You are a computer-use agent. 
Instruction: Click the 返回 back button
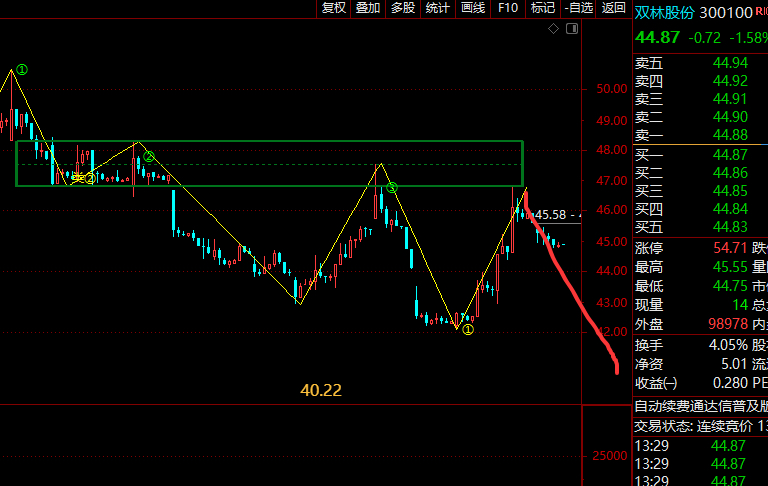tap(613, 8)
